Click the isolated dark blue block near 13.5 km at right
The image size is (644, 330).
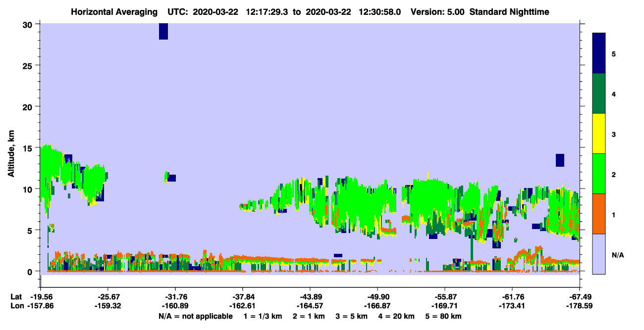(560, 160)
